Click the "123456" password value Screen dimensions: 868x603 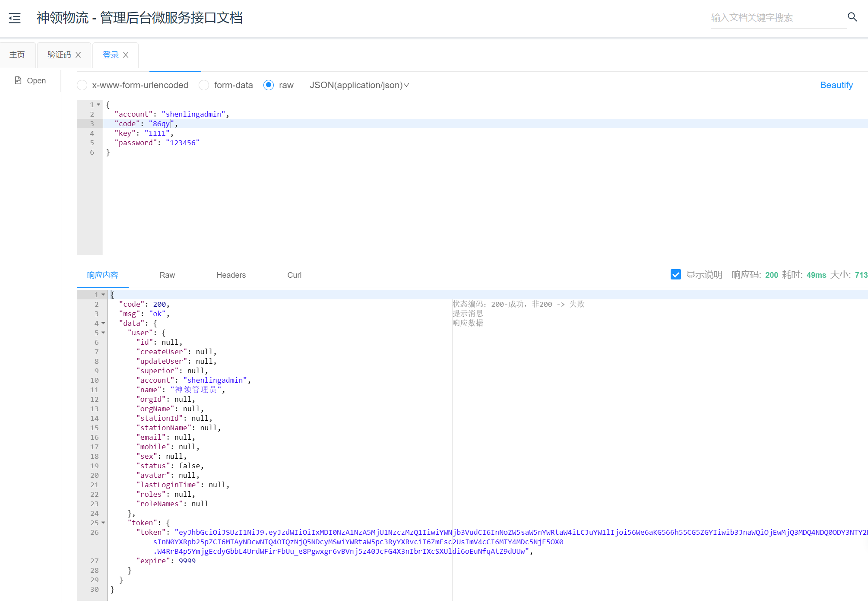(x=183, y=143)
